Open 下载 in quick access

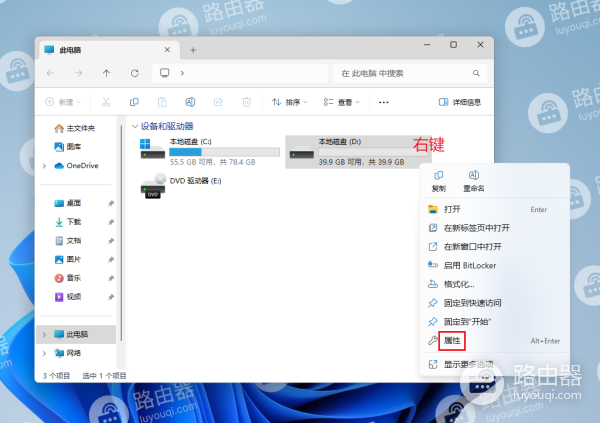[68, 222]
